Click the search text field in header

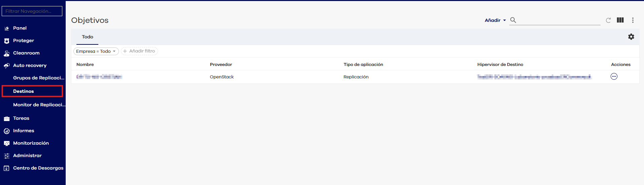coord(559,21)
